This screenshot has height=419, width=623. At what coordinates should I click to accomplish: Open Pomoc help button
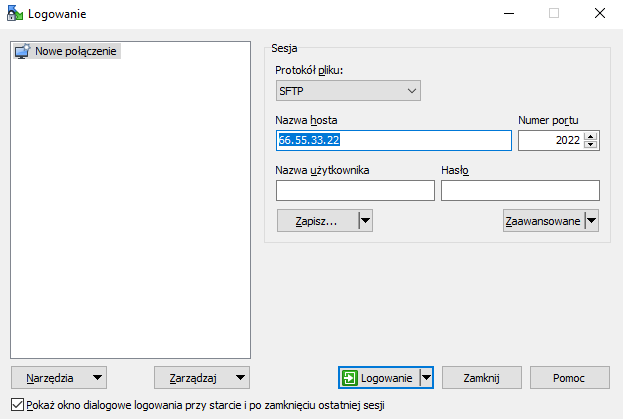[x=568, y=377]
